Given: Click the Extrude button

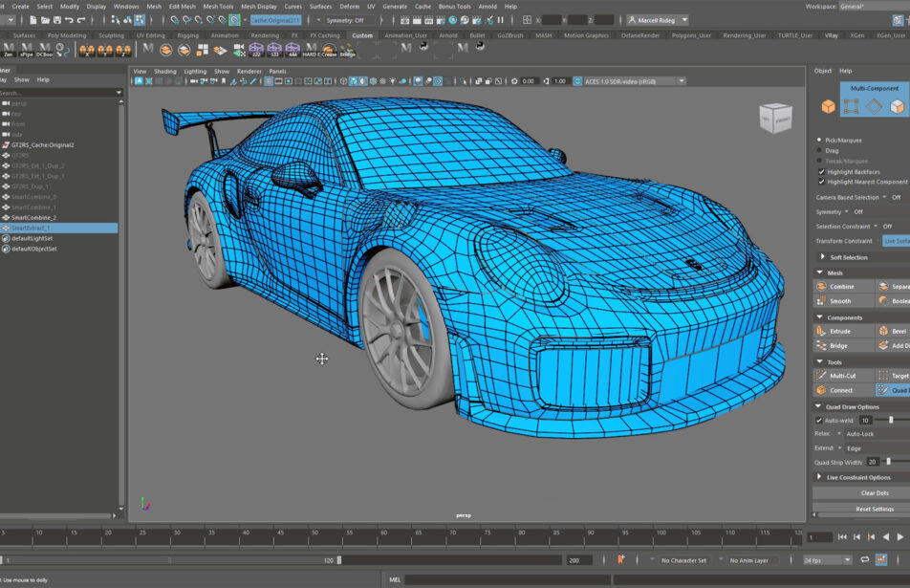Looking at the screenshot, I should coord(844,331).
